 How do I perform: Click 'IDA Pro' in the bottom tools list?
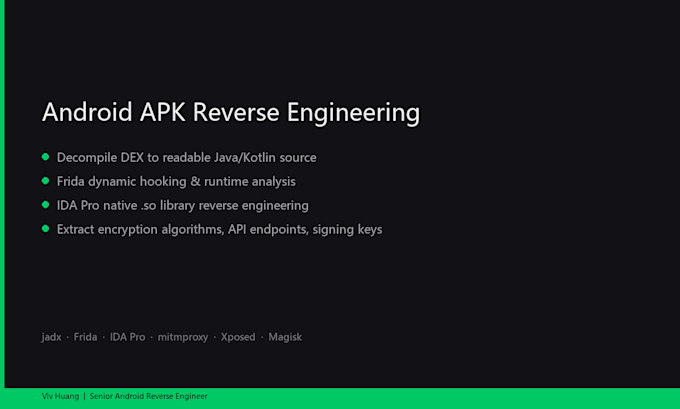click(128, 337)
